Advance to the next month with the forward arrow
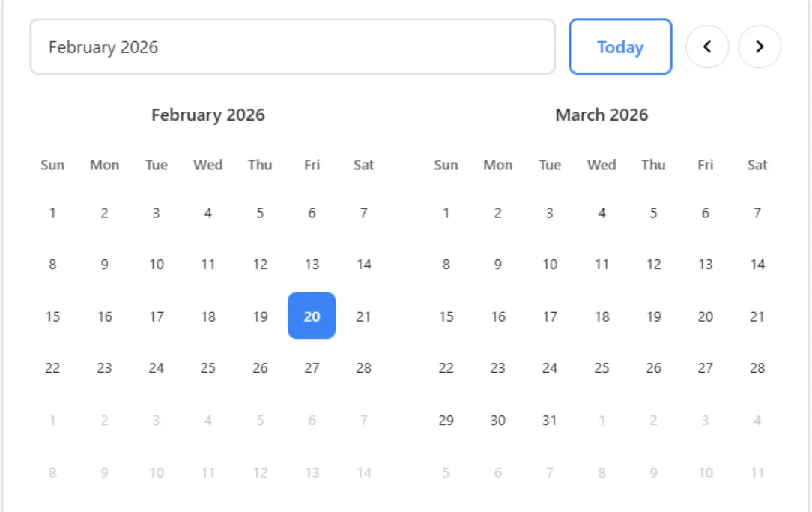This screenshot has width=812, height=512. click(x=760, y=46)
